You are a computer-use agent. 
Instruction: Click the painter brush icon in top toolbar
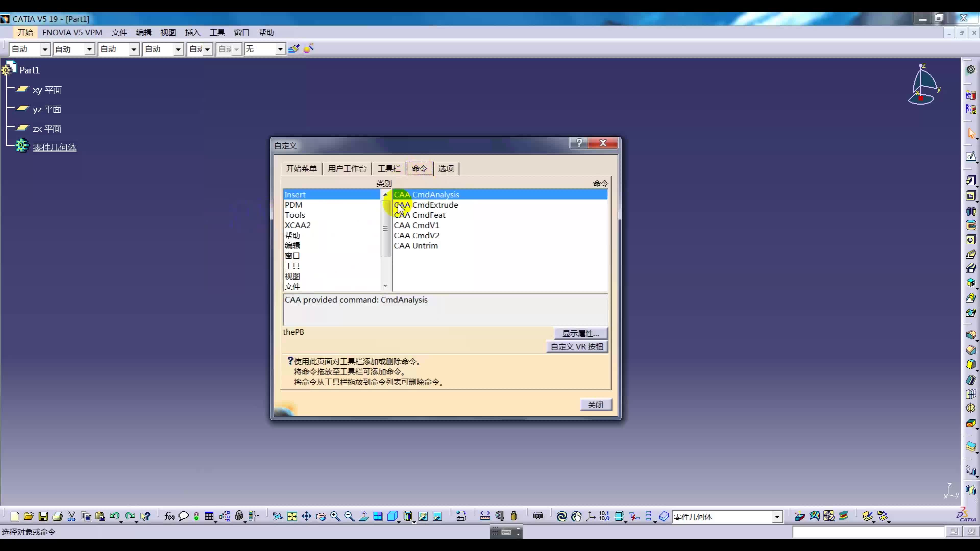click(x=294, y=49)
